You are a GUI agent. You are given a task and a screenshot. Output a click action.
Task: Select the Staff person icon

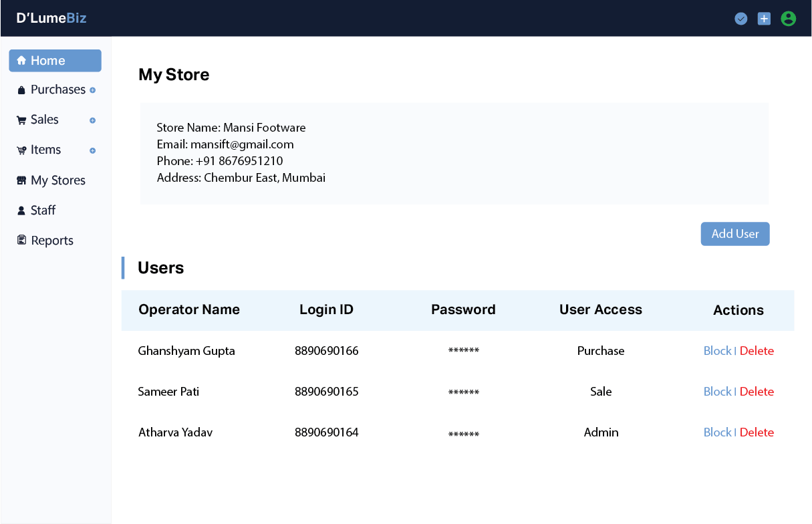tap(20, 210)
